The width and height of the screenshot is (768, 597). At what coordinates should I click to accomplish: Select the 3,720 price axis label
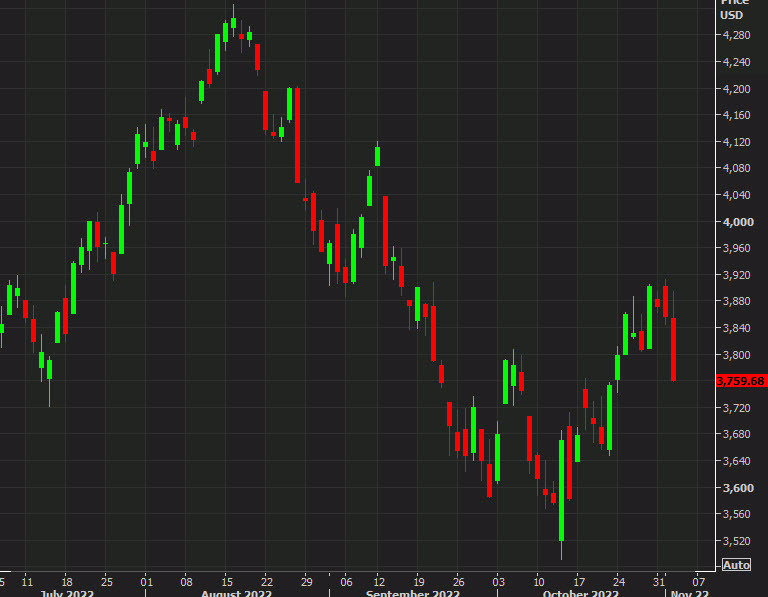coord(737,407)
